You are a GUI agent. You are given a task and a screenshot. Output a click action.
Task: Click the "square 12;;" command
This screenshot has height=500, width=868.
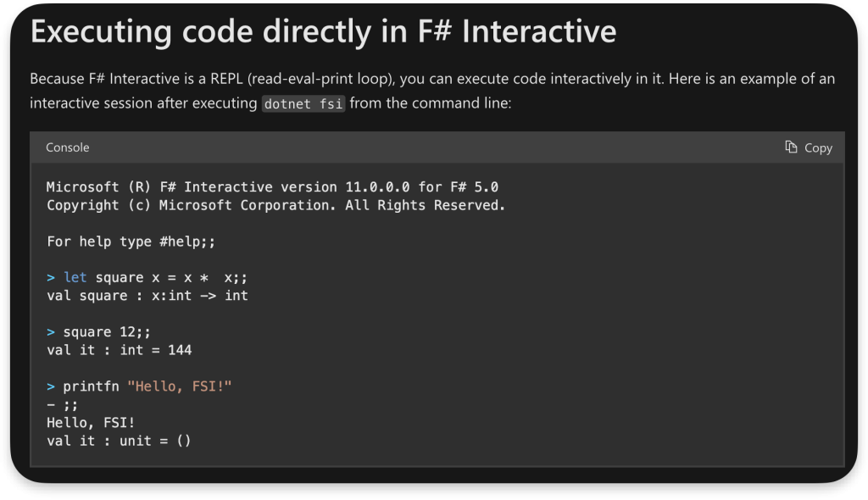click(x=107, y=331)
